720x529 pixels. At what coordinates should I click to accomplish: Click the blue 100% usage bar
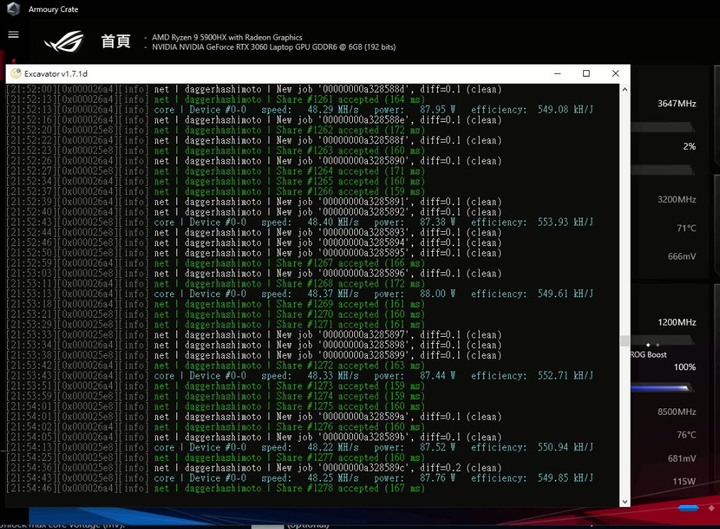click(x=661, y=388)
